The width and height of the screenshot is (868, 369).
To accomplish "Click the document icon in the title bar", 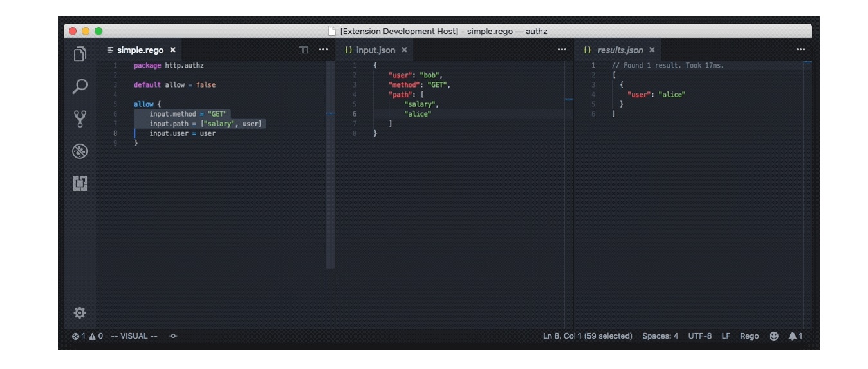I will [332, 31].
